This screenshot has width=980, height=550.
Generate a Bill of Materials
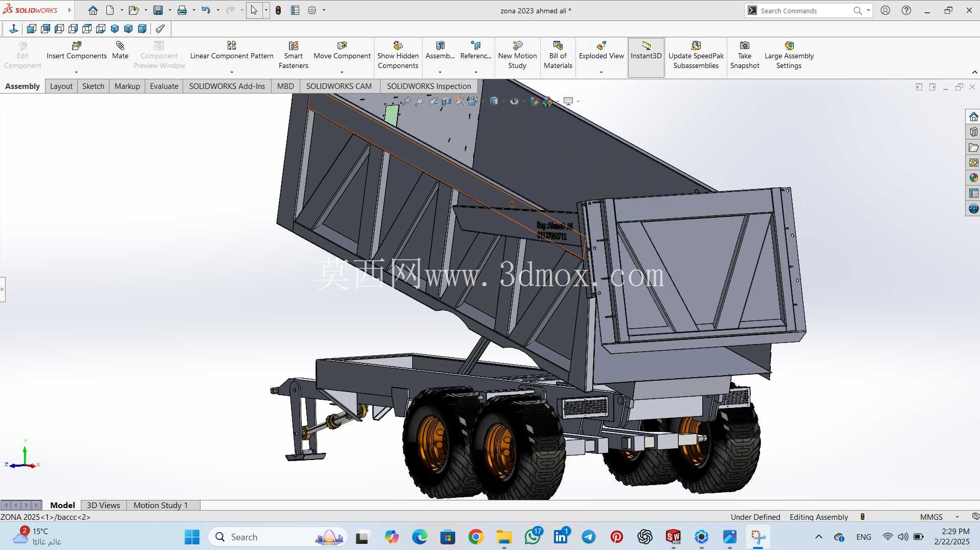click(558, 55)
